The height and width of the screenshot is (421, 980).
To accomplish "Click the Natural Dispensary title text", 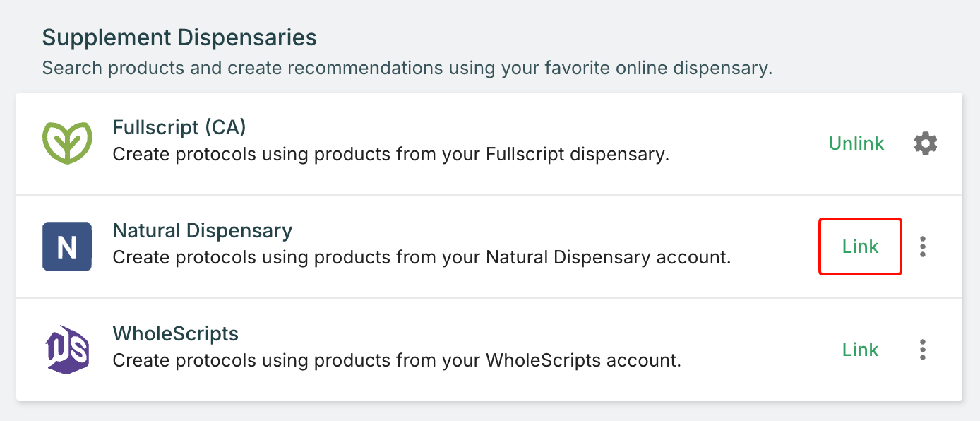I will (202, 231).
